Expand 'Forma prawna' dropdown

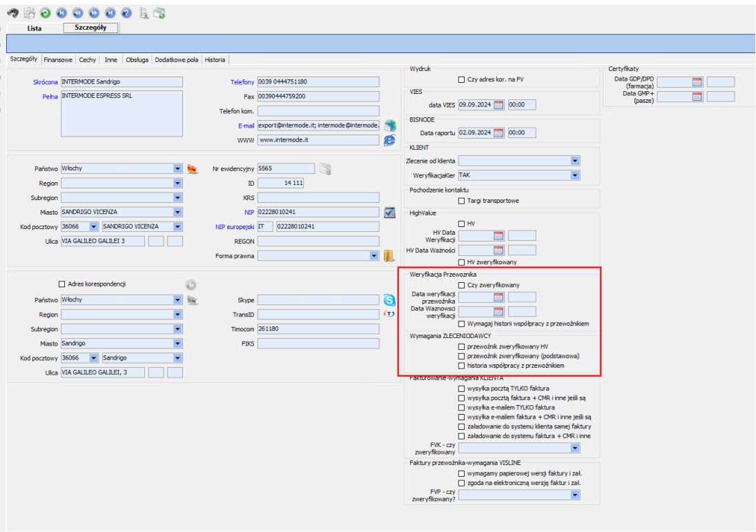(x=374, y=256)
